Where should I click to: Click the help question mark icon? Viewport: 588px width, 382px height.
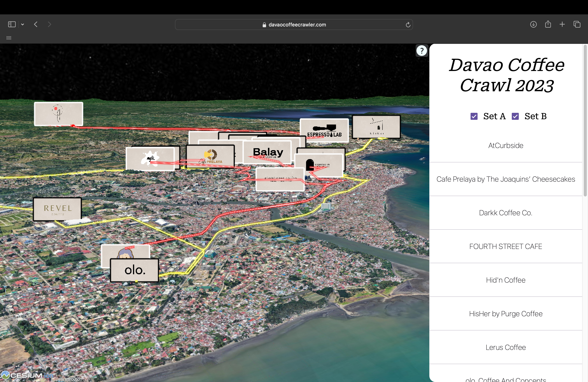coord(422,51)
